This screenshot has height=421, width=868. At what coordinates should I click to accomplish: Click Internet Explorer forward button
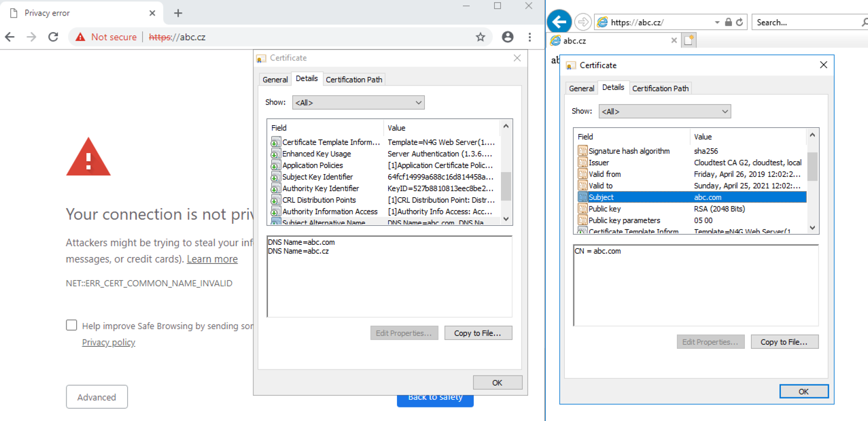(583, 22)
